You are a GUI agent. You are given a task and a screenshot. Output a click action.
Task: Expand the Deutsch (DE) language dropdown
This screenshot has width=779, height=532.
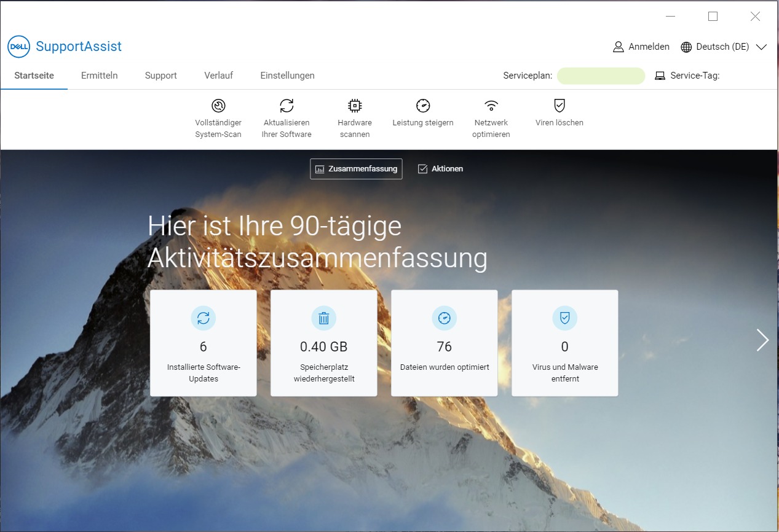tap(761, 46)
